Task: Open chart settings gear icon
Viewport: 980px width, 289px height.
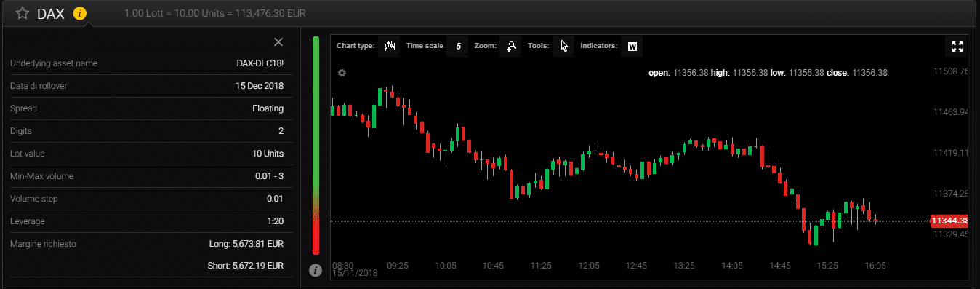Action: [342, 73]
